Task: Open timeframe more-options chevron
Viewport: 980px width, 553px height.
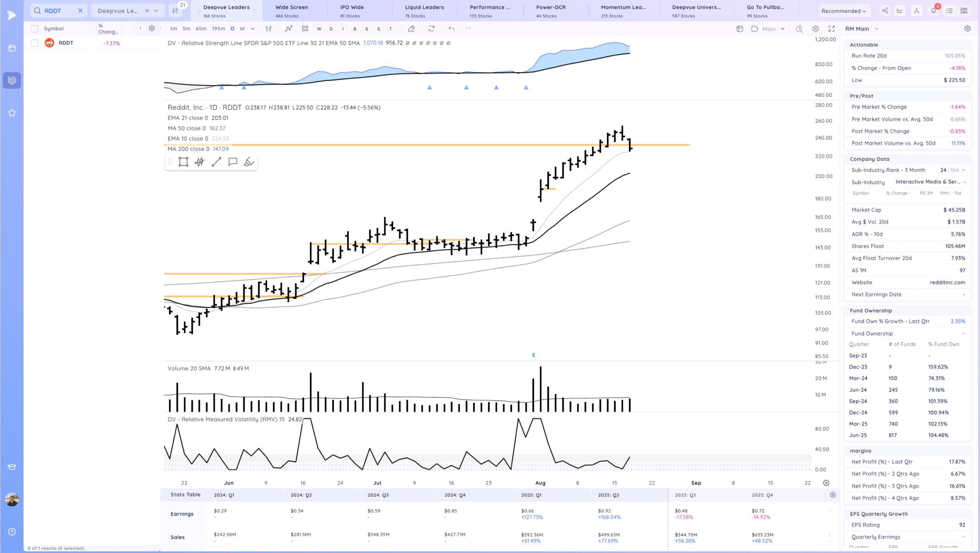Action: click(253, 29)
